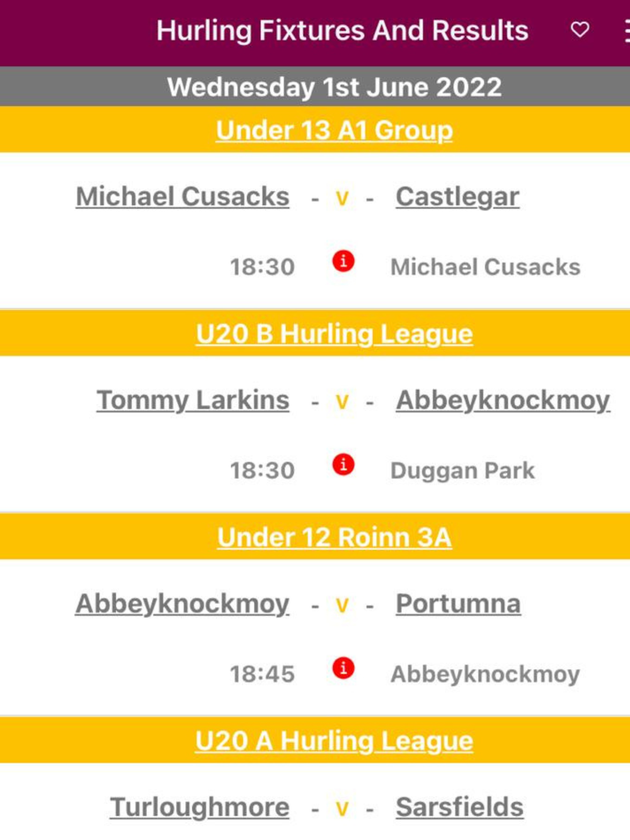Select Abbeyknockmoy in the U20 B fixture
Image resolution: width=630 pixels, height=840 pixels.
(x=503, y=400)
